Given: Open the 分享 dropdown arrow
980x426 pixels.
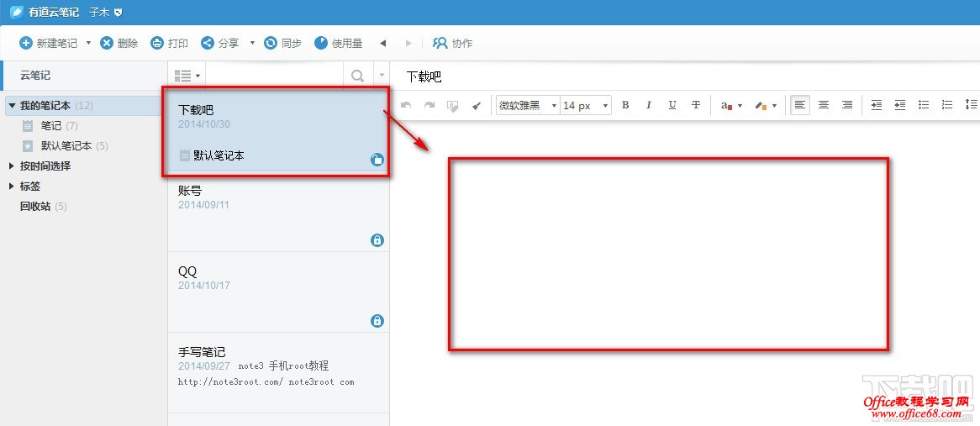Looking at the screenshot, I should (x=252, y=43).
